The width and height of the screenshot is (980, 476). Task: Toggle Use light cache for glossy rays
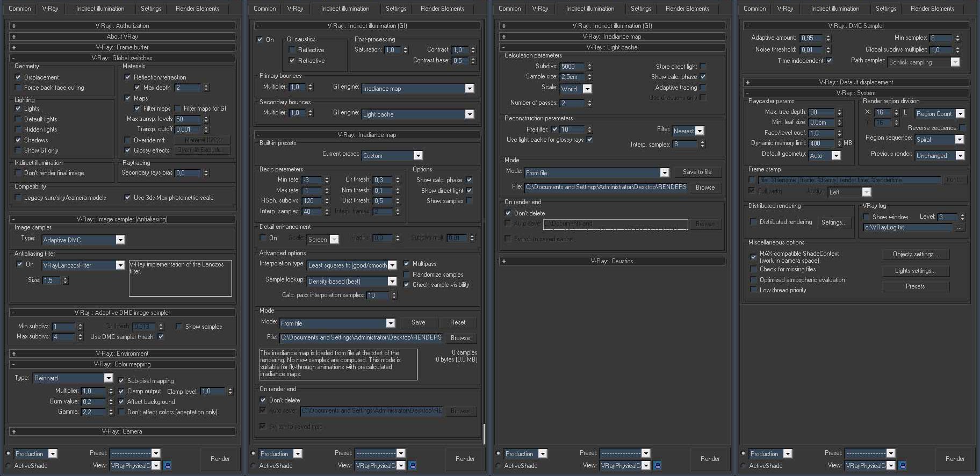(589, 140)
